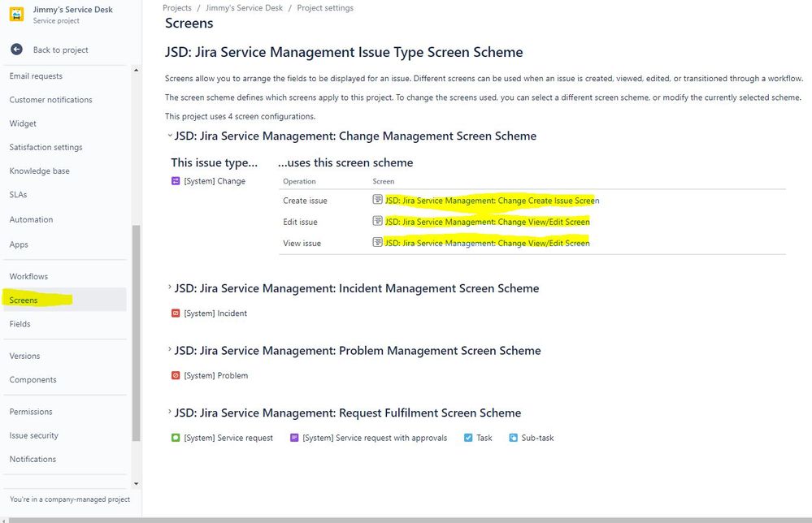
Task: Open Workflows in the sidebar
Action: tap(28, 276)
